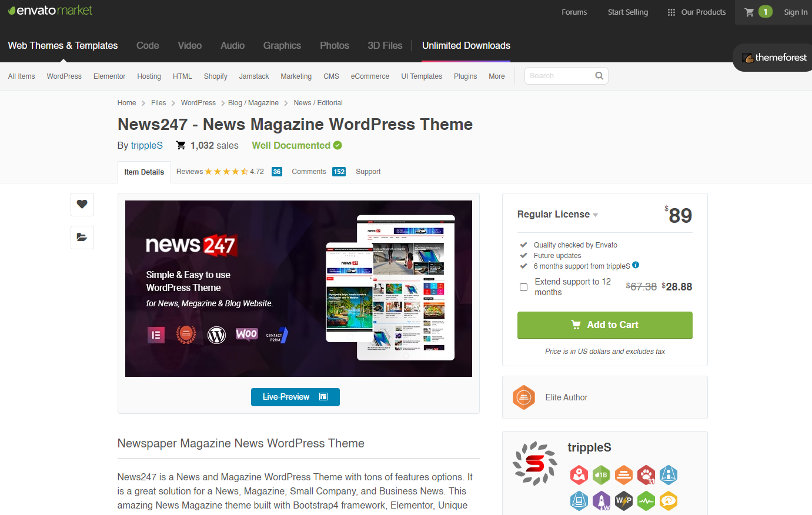Select the UI Templates category
This screenshot has height=515, width=812.
click(x=422, y=76)
